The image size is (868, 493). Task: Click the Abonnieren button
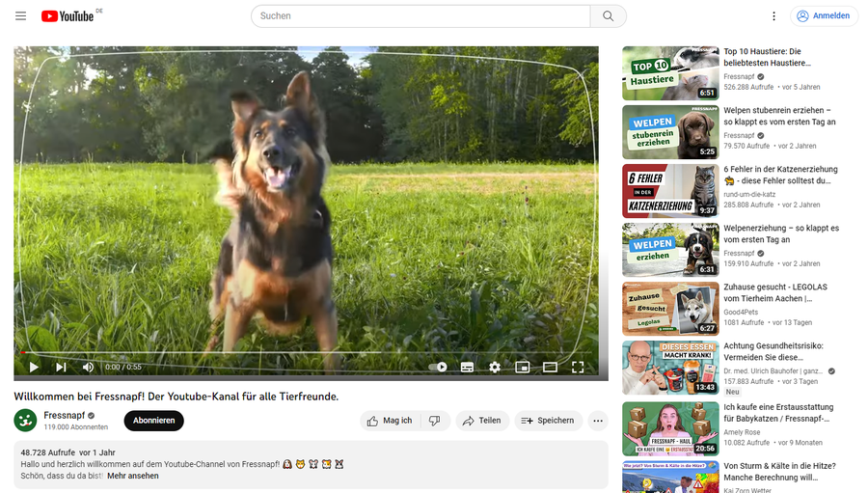[154, 421]
